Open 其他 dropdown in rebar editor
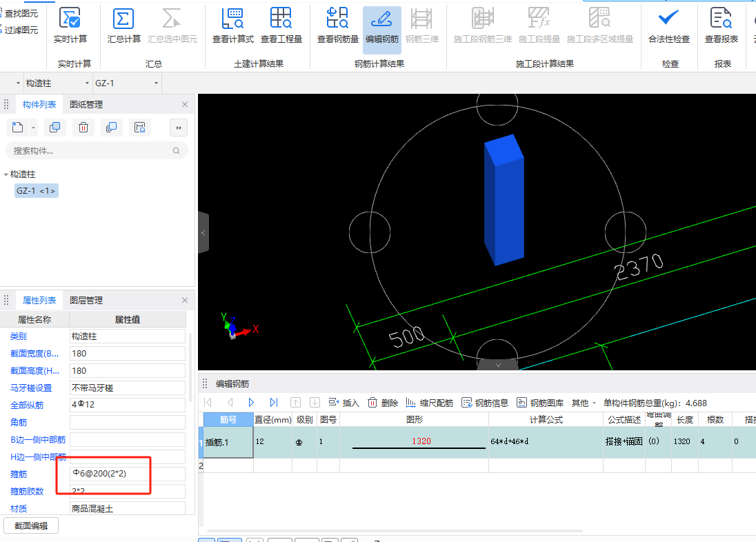 coord(584,403)
